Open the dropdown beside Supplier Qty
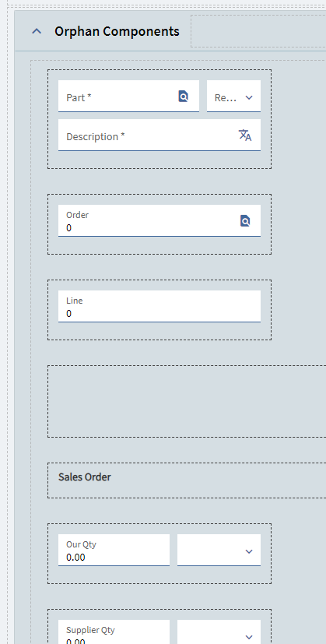The width and height of the screenshot is (326, 644). 219,632
